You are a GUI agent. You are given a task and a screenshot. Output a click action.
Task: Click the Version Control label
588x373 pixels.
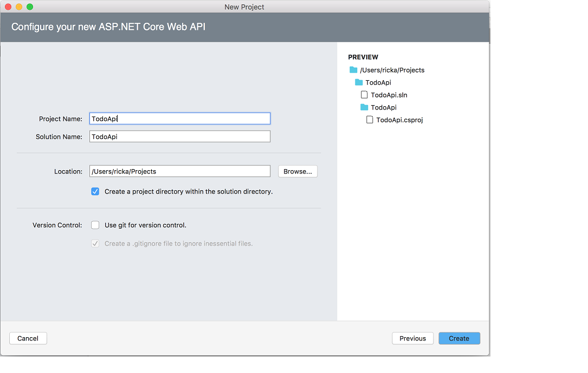pyautogui.click(x=57, y=225)
